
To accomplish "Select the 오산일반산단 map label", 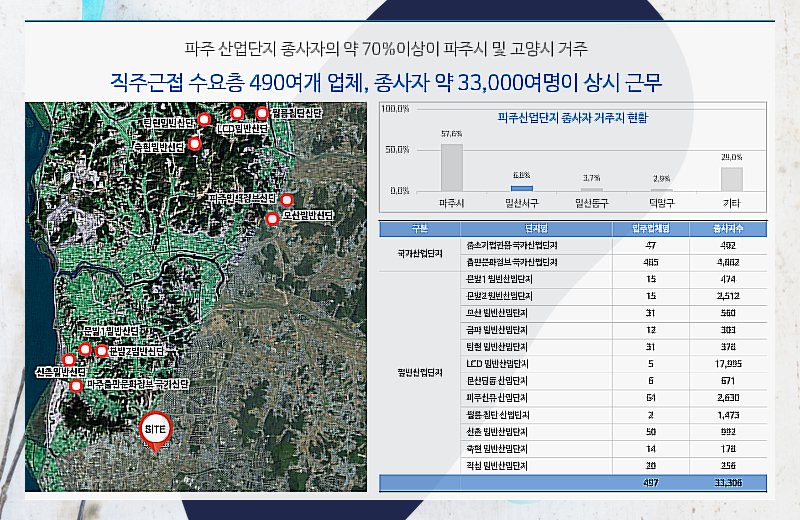I will [x=308, y=215].
